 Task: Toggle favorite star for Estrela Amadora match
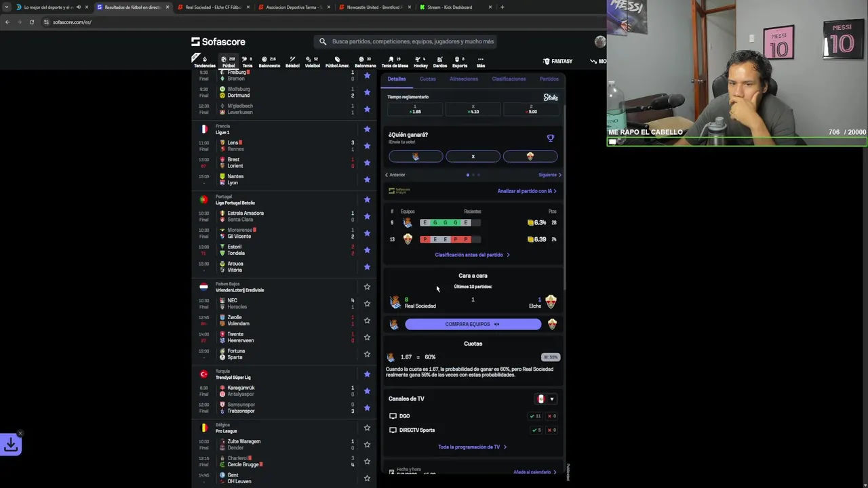367,216
